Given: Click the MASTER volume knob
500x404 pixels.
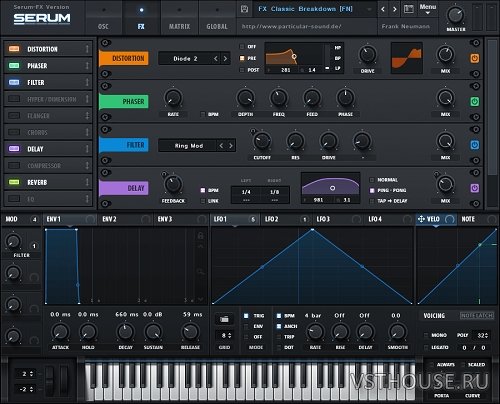Looking at the screenshot, I should coord(455,15).
